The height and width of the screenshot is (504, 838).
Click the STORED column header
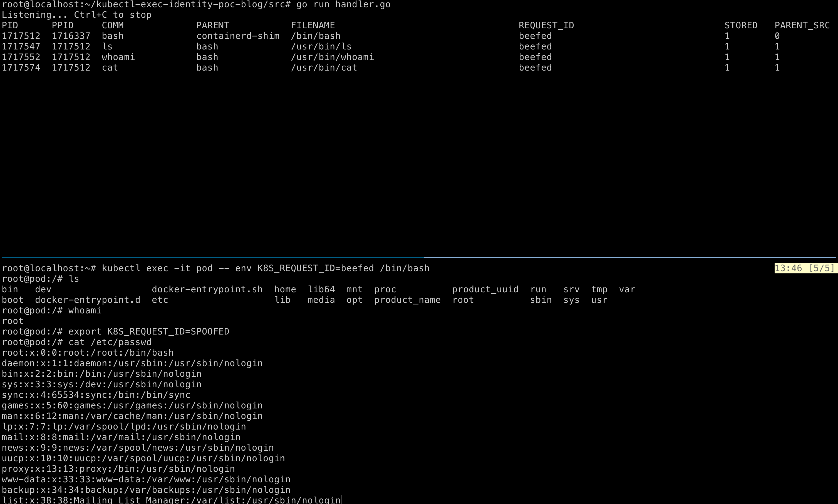click(741, 25)
